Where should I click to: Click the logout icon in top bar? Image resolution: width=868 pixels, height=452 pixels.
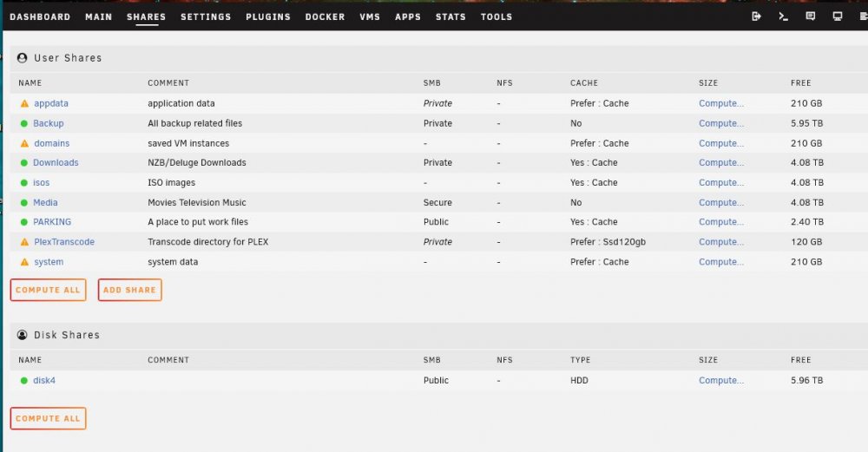(x=756, y=16)
